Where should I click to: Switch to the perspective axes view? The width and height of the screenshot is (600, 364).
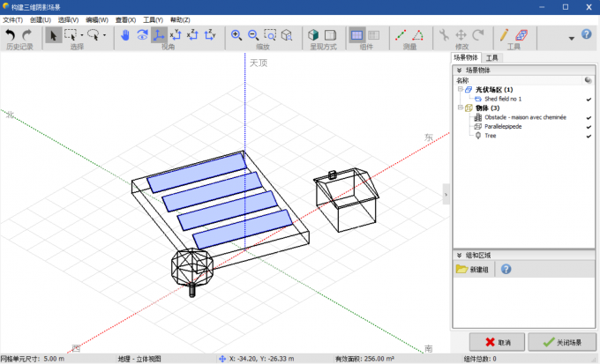(x=159, y=35)
